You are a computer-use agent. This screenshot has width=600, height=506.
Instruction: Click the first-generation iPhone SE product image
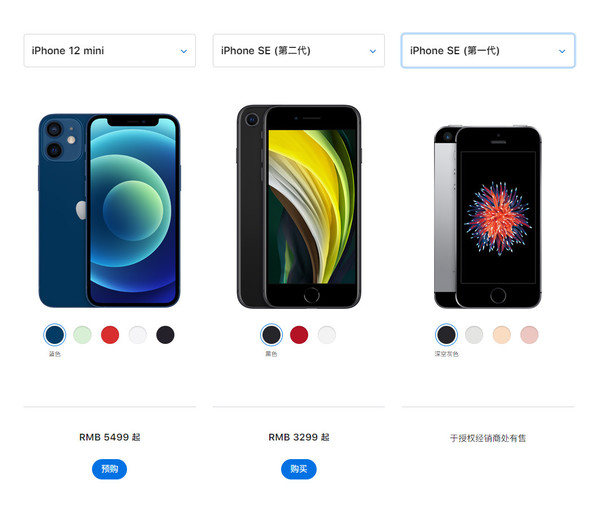488,217
